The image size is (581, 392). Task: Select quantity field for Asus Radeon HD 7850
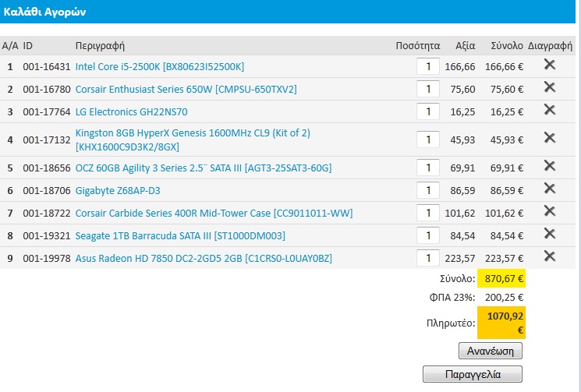pos(427,259)
